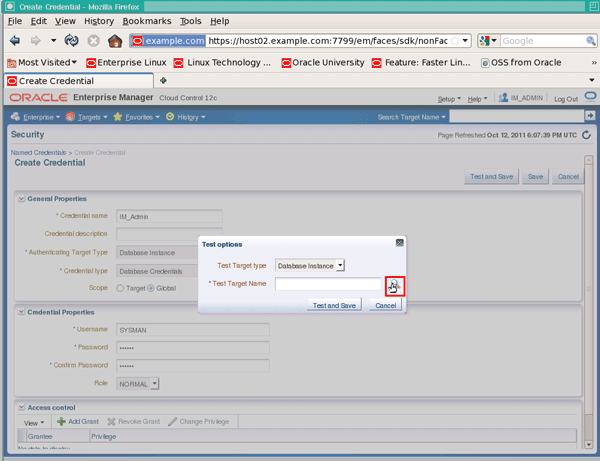Go to the Named Credentials breadcrumb link
The height and width of the screenshot is (461, 600).
click(38, 152)
